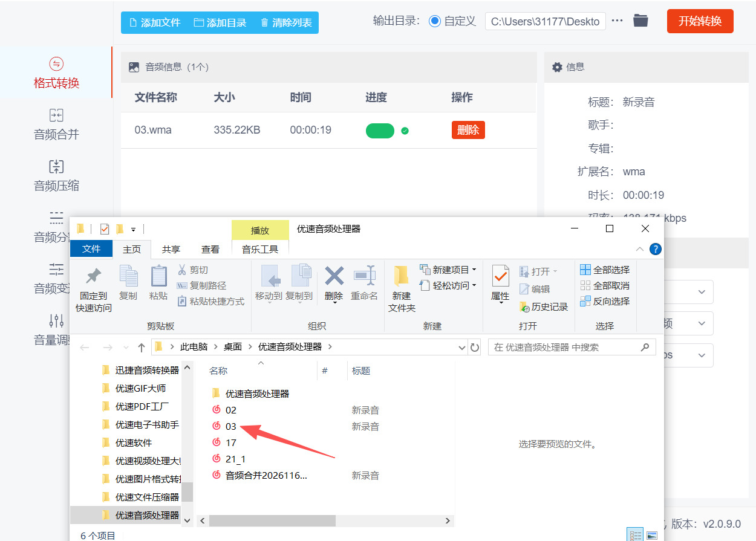Switch to the 主页 ribbon tab
The image size is (756, 541).
pyautogui.click(x=132, y=249)
